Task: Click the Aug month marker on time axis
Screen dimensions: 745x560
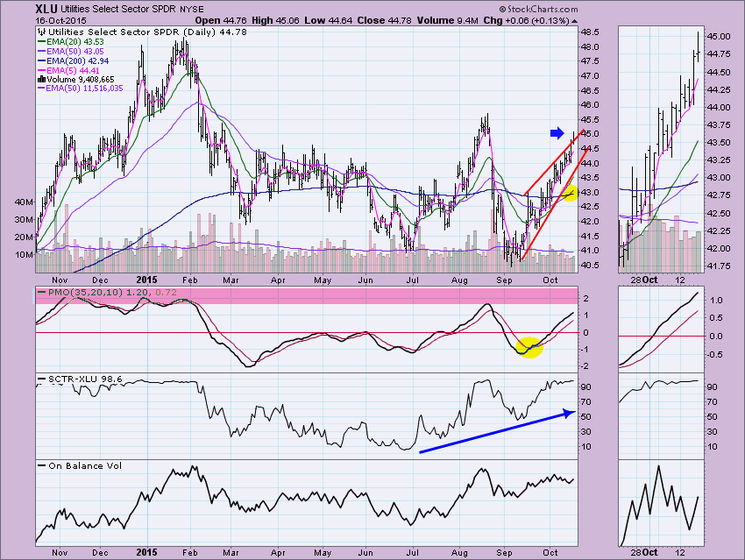Action: [458, 553]
